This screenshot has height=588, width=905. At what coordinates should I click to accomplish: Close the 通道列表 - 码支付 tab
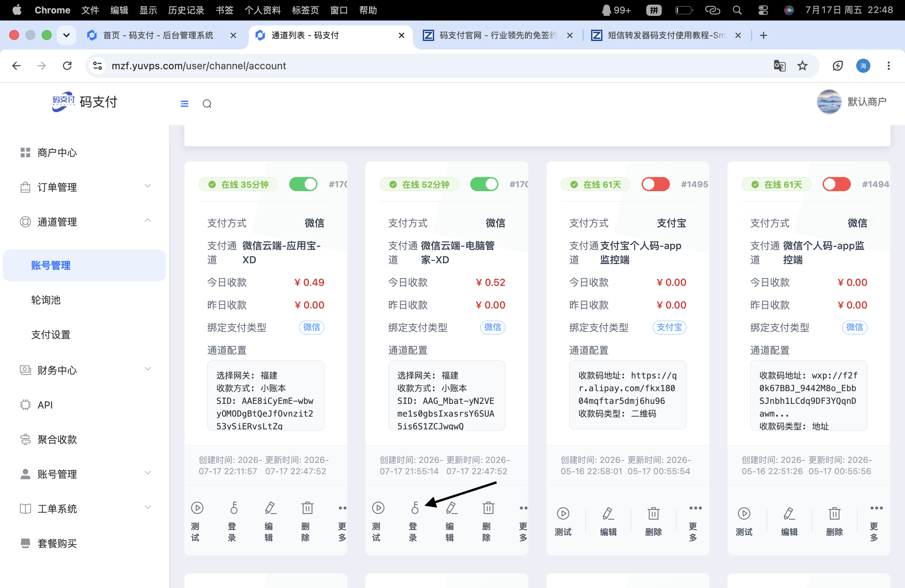[x=401, y=35]
